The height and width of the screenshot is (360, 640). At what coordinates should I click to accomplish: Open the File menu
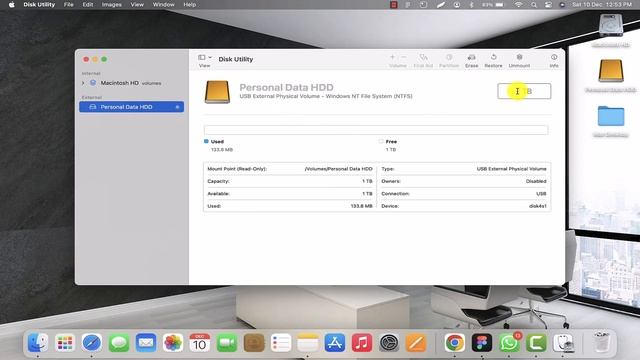pos(69,4)
